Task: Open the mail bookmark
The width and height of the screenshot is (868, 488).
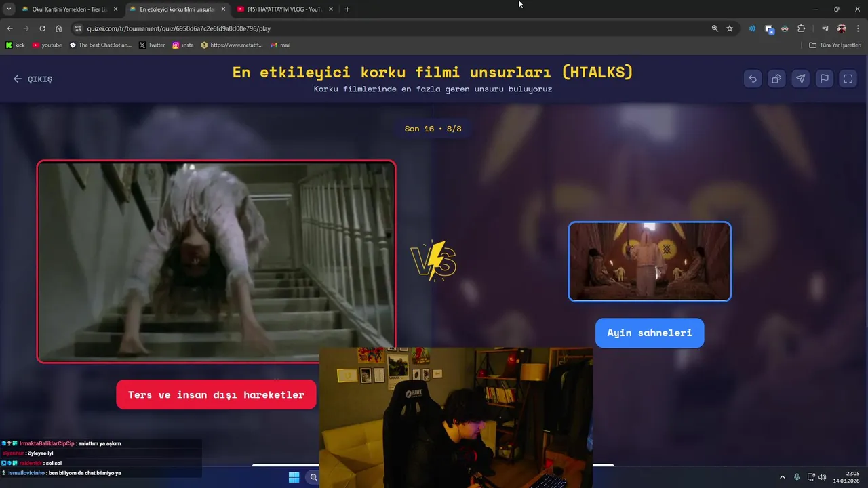Action: [x=281, y=45]
